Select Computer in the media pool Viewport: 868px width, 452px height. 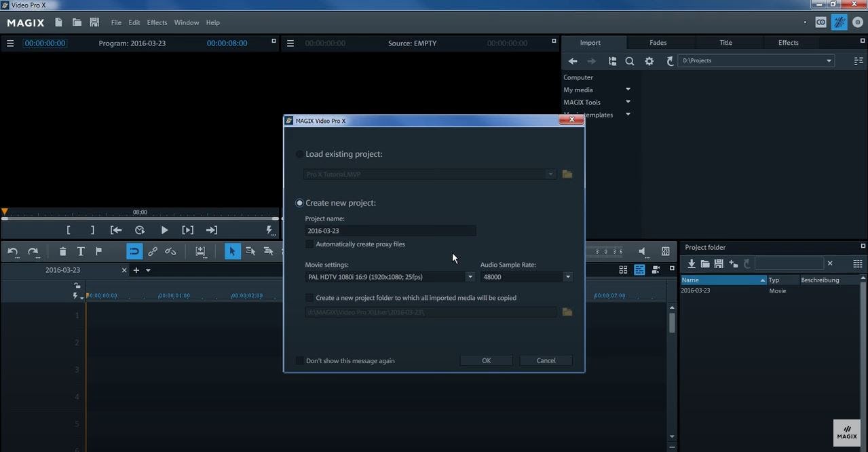click(x=578, y=77)
